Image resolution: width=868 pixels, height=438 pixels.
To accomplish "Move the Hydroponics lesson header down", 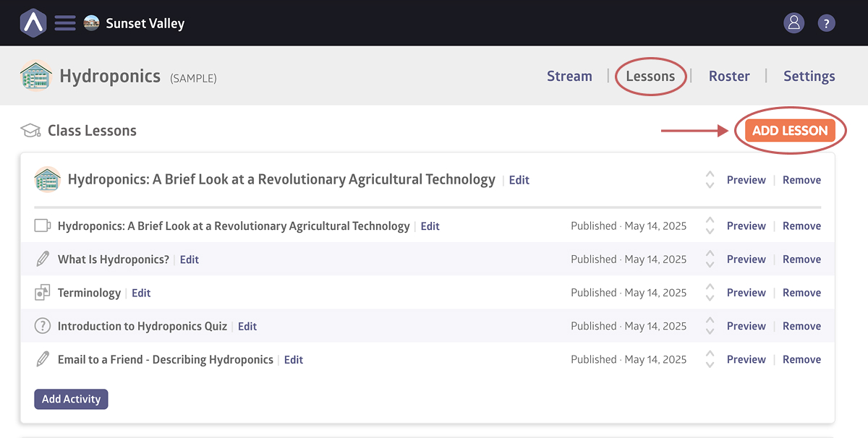I will pos(710,185).
